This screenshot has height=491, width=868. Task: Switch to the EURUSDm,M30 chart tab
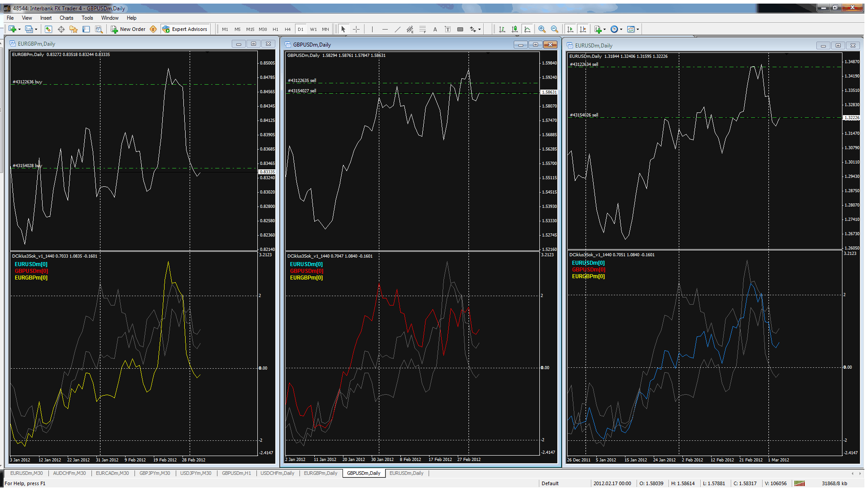click(x=26, y=473)
